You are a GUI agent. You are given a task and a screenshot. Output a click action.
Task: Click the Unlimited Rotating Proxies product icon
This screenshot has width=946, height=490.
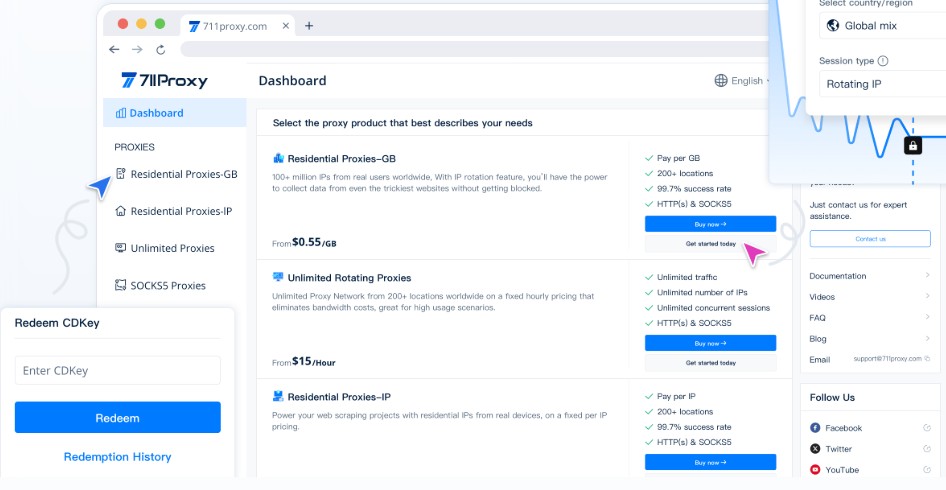click(278, 277)
